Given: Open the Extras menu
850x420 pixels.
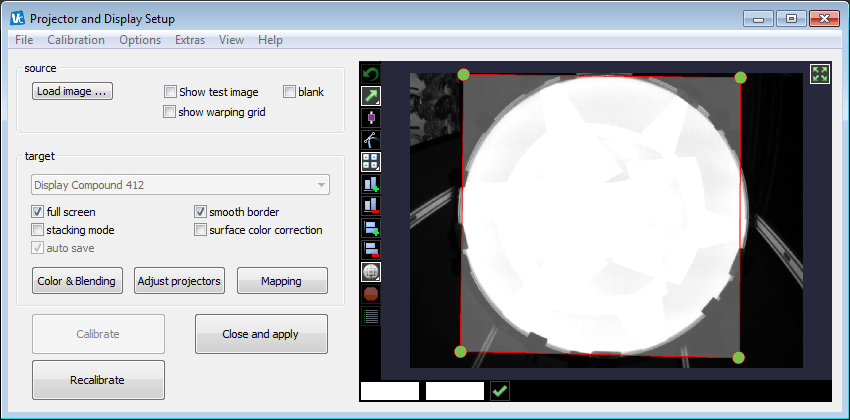Looking at the screenshot, I should point(190,40).
